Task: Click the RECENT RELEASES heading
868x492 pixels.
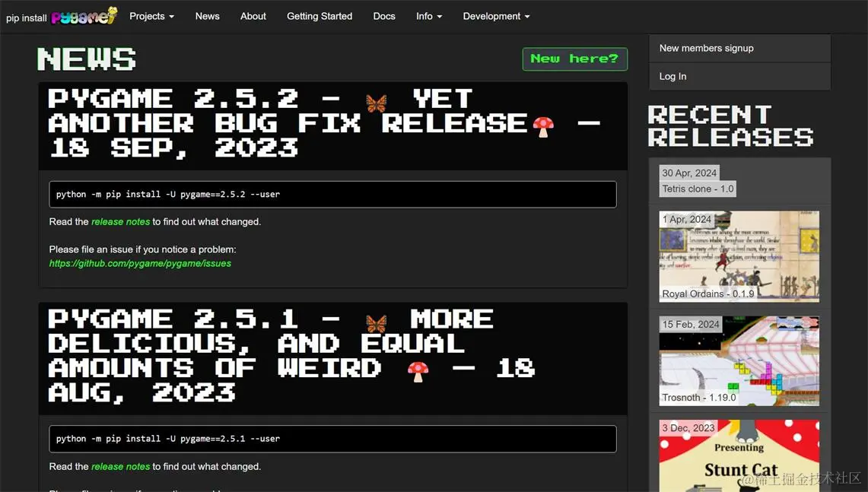Action: (x=730, y=126)
